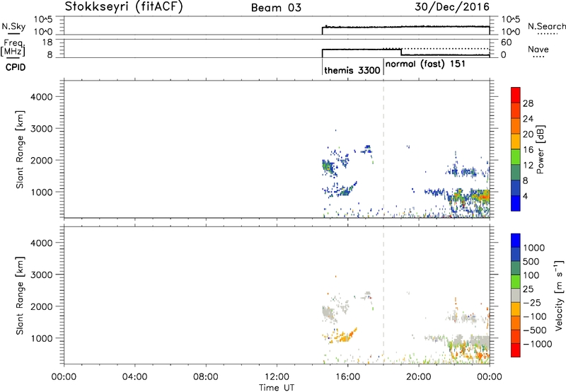This screenshot has height=392, width=566.
Task: Click power panel Slant Range [km] label
Action: [x=20, y=149]
